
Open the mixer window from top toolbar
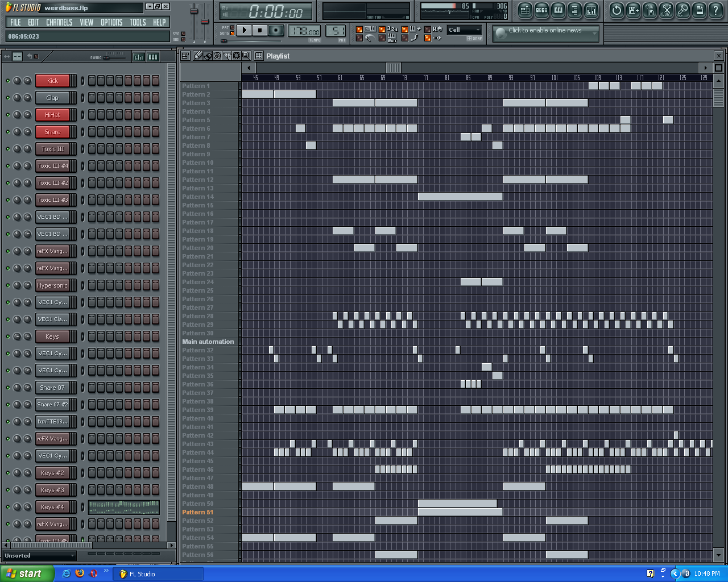coord(591,10)
